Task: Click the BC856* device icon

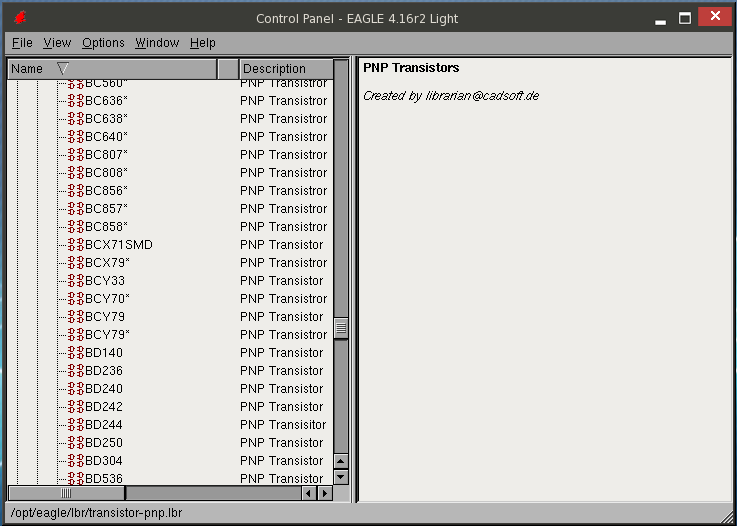Action: pos(76,191)
